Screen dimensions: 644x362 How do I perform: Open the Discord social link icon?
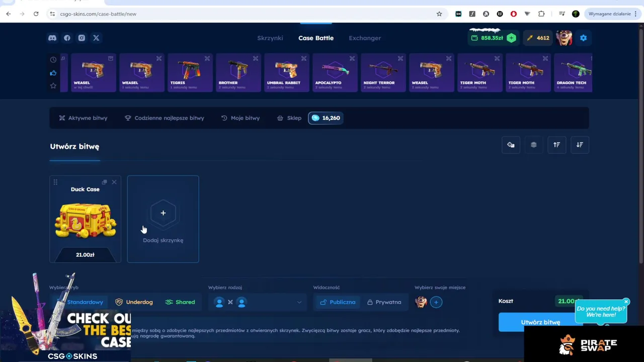pos(52,38)
